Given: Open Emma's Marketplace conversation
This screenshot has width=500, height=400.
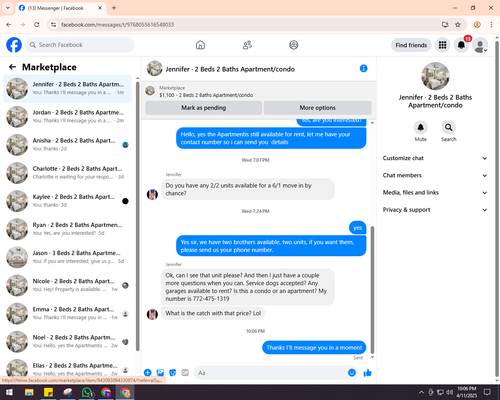Looking at the screenshot, I should click(x=67, y=313).
